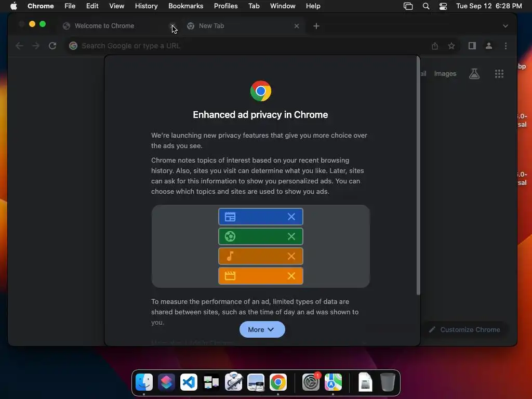The image size is (532, 399).
Task: Open System Settings from the Dock
Action: (311, 382)
